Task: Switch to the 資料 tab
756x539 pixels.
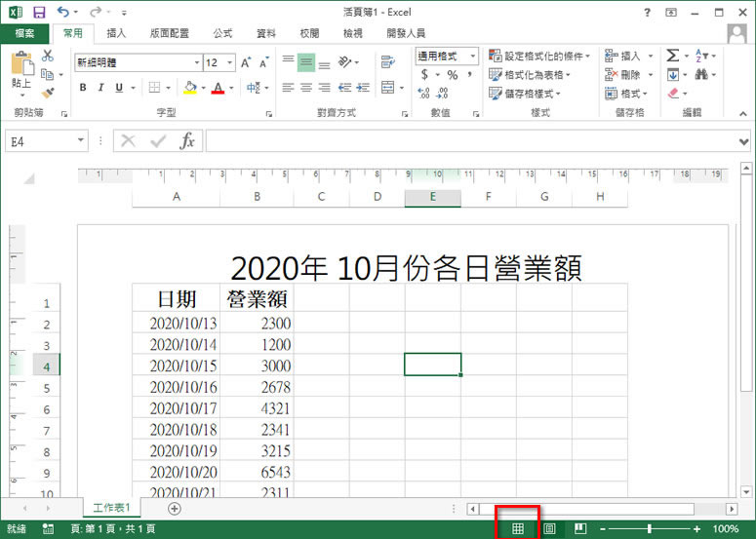Action: pos(266,33)
